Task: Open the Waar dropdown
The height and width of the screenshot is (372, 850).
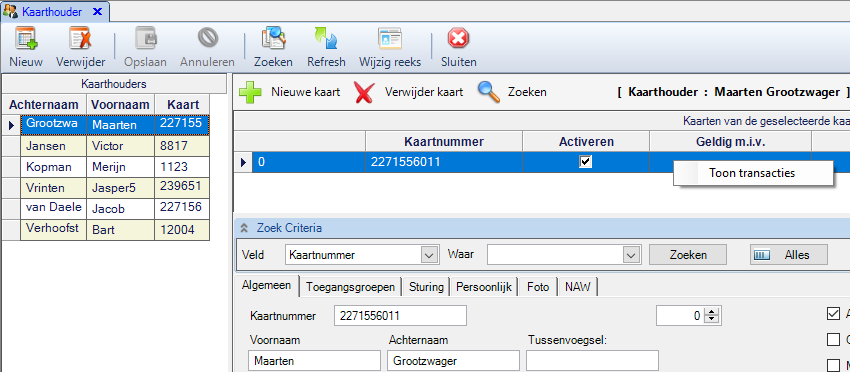Action: tap(631, 254)
